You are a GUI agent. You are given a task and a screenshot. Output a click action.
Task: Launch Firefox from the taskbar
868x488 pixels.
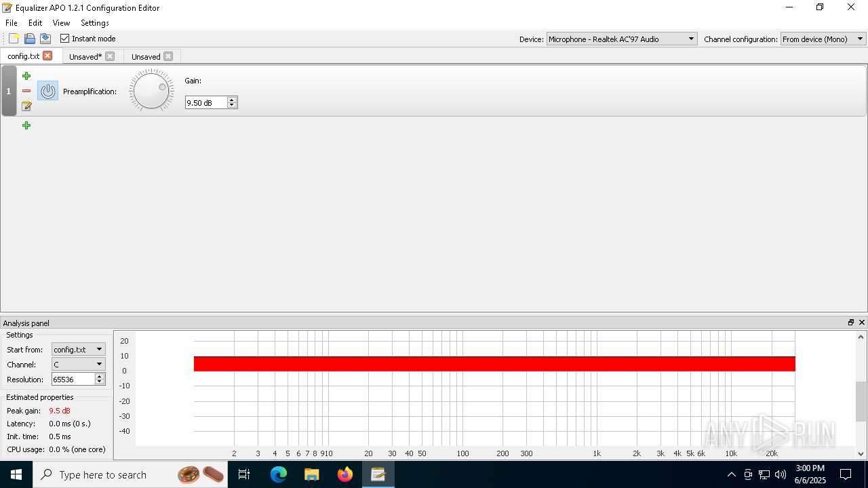345,474
